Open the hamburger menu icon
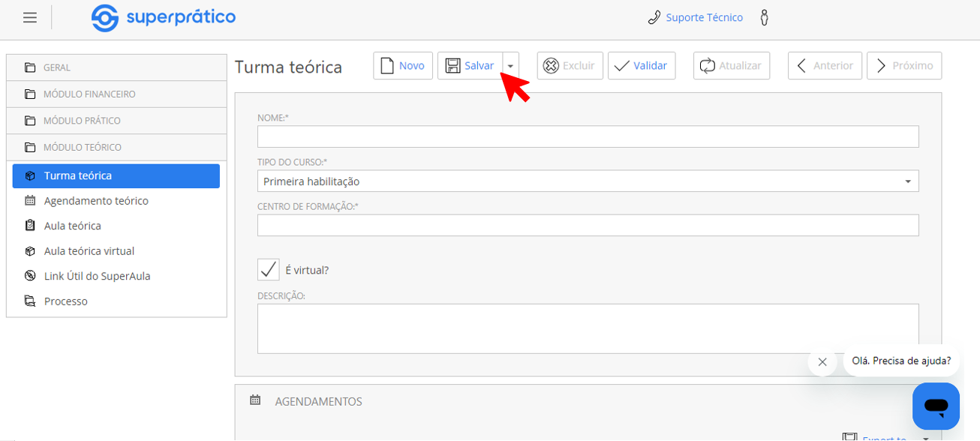 click(x=30, y=18)
